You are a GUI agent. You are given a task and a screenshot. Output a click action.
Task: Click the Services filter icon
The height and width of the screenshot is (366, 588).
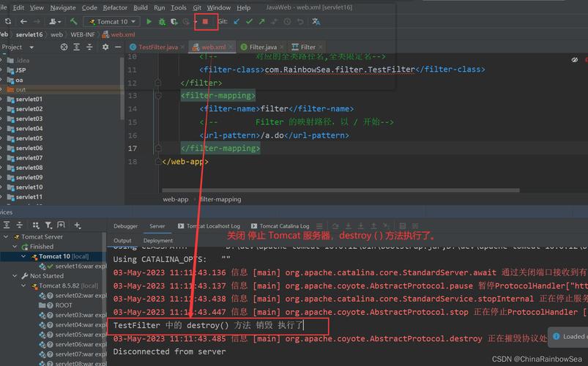point(48,225)
